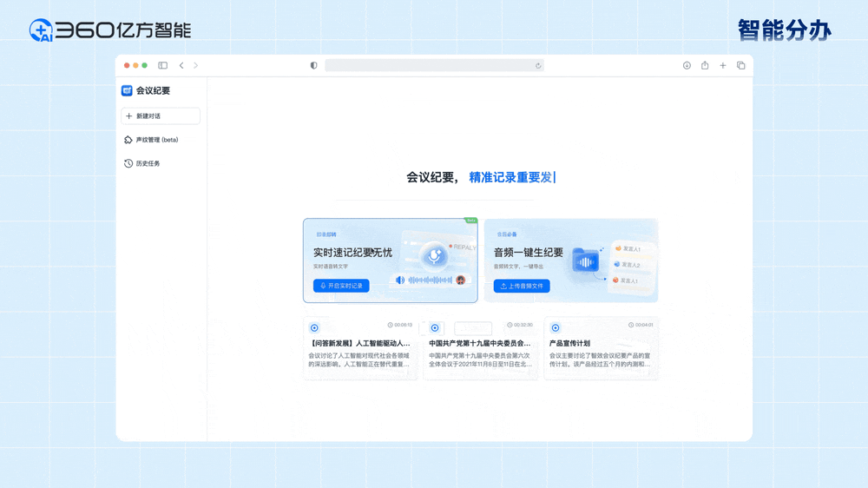This screenshot has height=488, width=868.
Task: Reload the page with refresh icon
Action: [x=538, y=66]
